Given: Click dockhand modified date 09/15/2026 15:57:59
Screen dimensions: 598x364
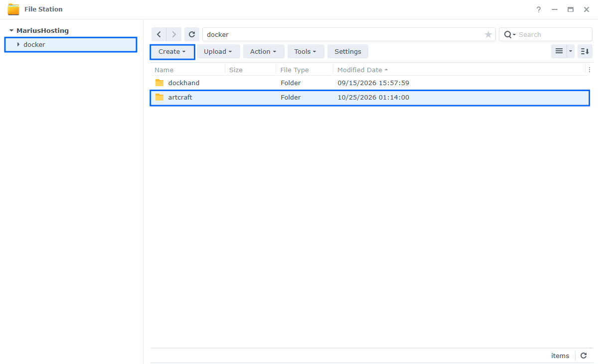Looking at the screenshot, I should pos(373,83).
